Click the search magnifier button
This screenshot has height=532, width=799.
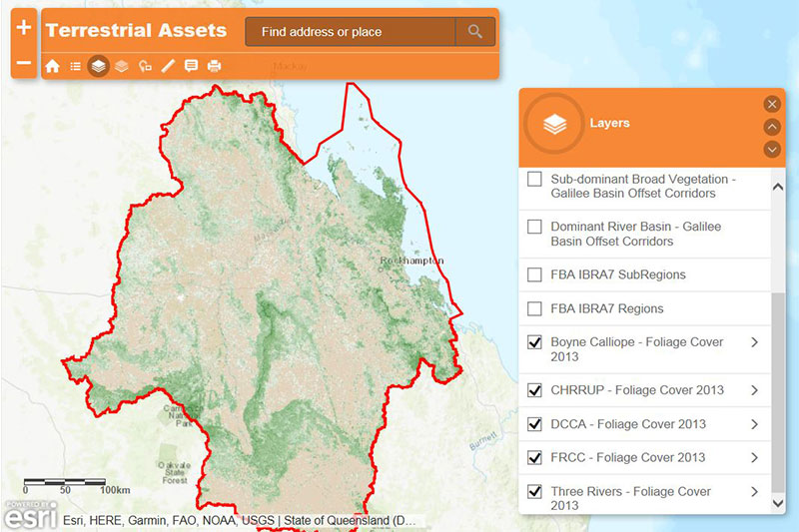[x=475, y=32]
